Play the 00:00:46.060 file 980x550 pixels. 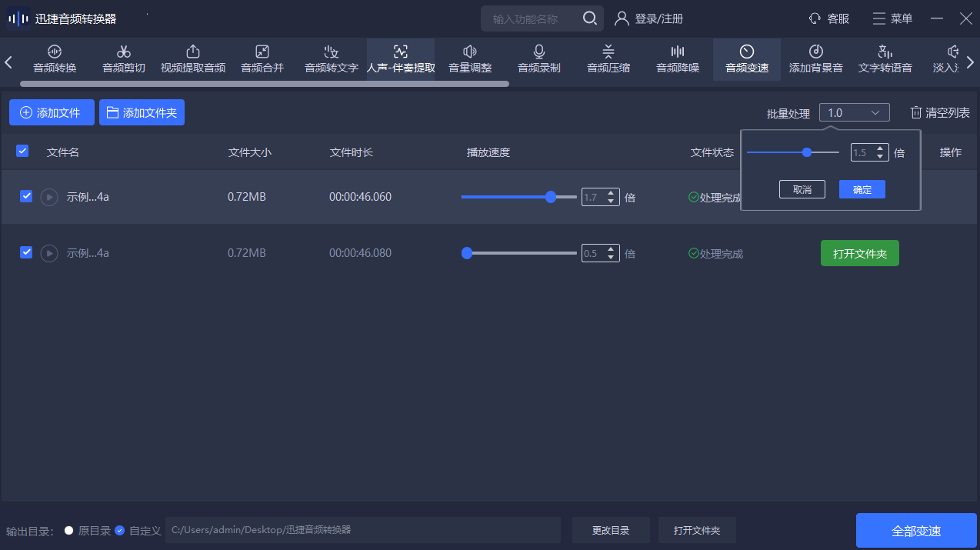pos(49,197)
